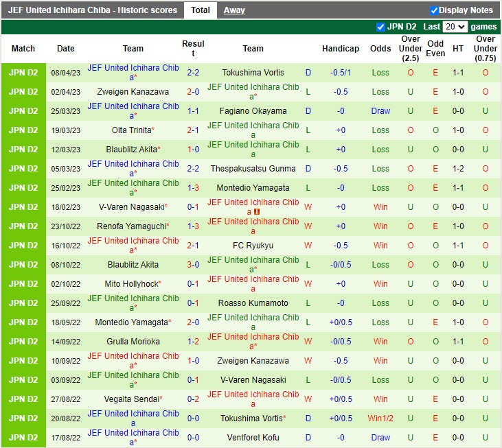Click the 1-2 result against Grulla Morioka

(193, 341)
